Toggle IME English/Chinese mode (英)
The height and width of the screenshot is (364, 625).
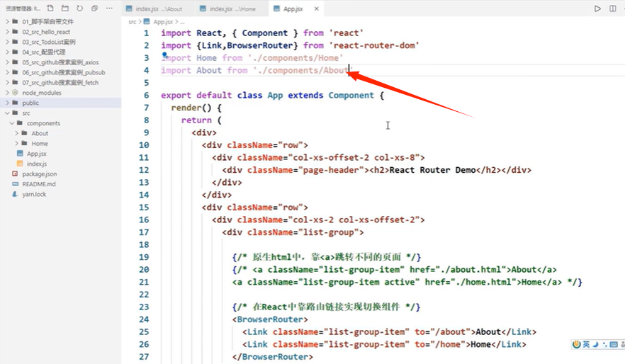(x=586, y=344)
